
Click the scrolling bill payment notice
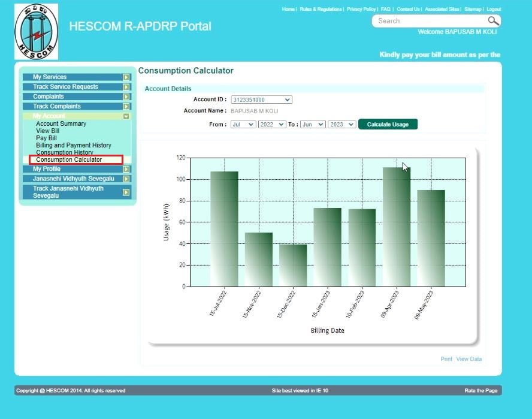(x=440, y=55)
